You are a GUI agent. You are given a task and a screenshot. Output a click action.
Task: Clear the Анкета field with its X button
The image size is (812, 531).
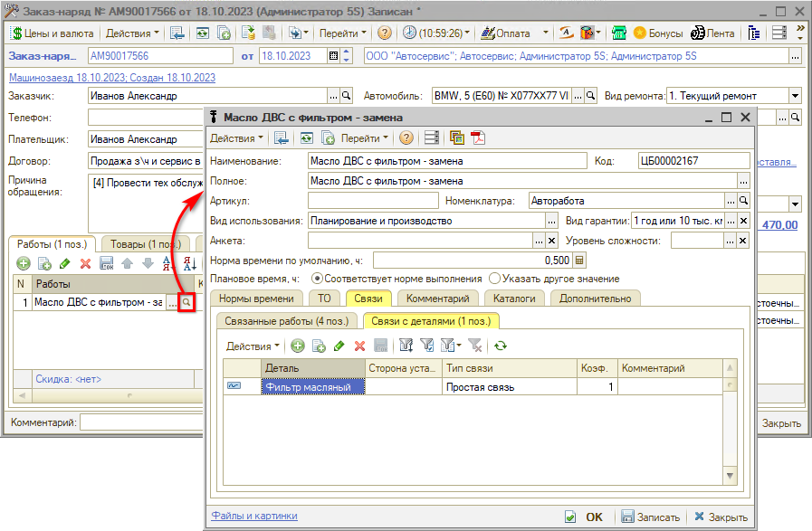[x=551, y=241]
